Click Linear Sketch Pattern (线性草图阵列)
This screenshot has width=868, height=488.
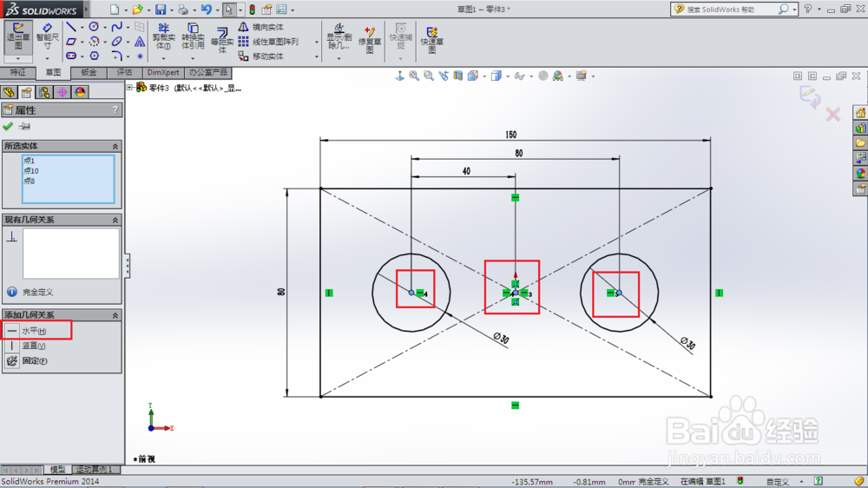coord(270,42)
